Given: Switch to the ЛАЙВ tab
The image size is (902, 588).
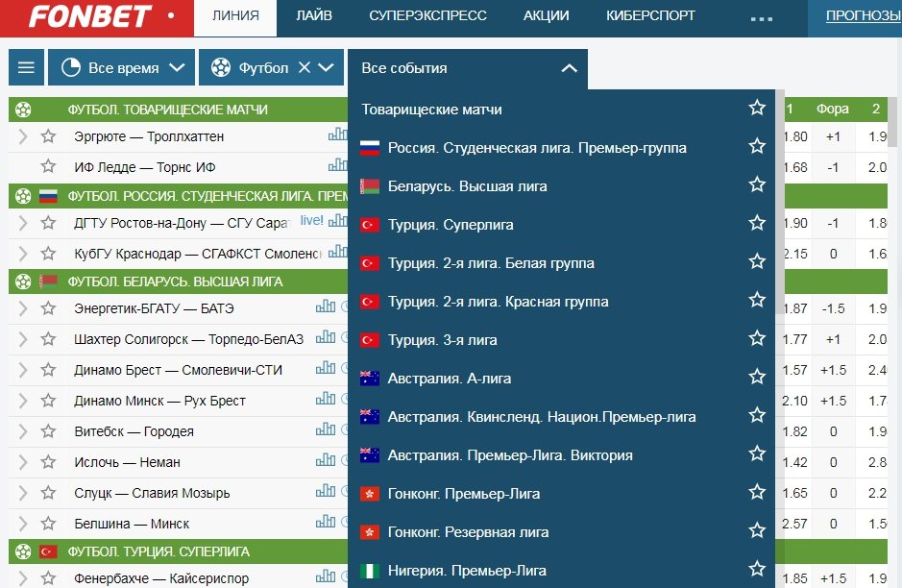Looking at the screenshot, I should pos(315,16).
